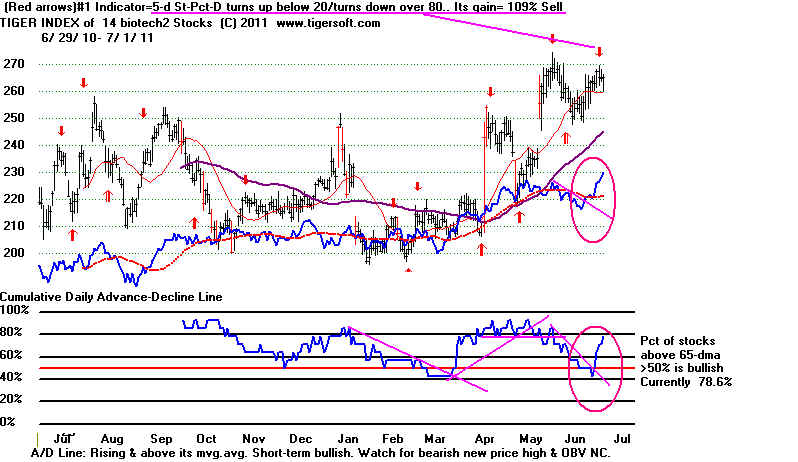Click the red sell arrow above the final June bars
Image resolution: width=798 pixels, height=462 pixels.
pos(599,52)
